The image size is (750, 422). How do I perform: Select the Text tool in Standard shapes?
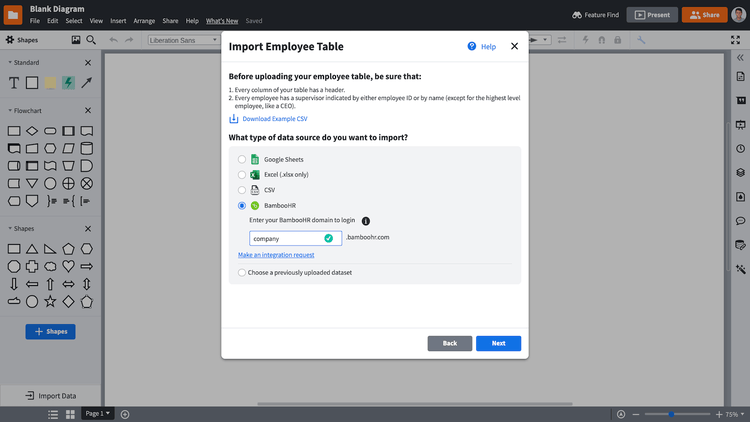[x=14, y=83]
